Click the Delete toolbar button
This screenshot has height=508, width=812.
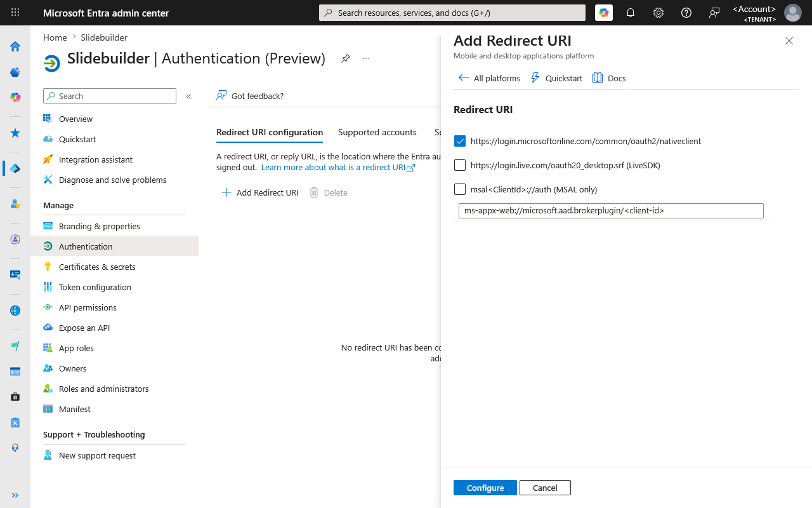329,192
